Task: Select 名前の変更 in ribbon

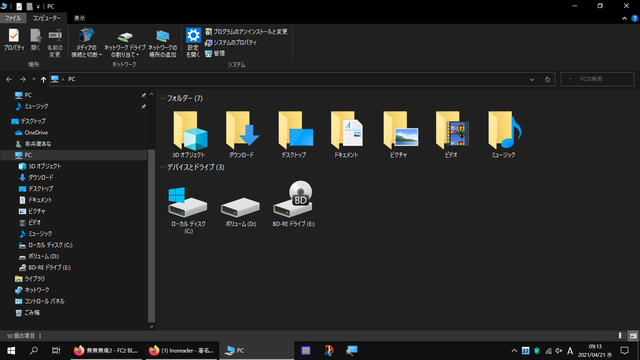Action: (55, 43)
